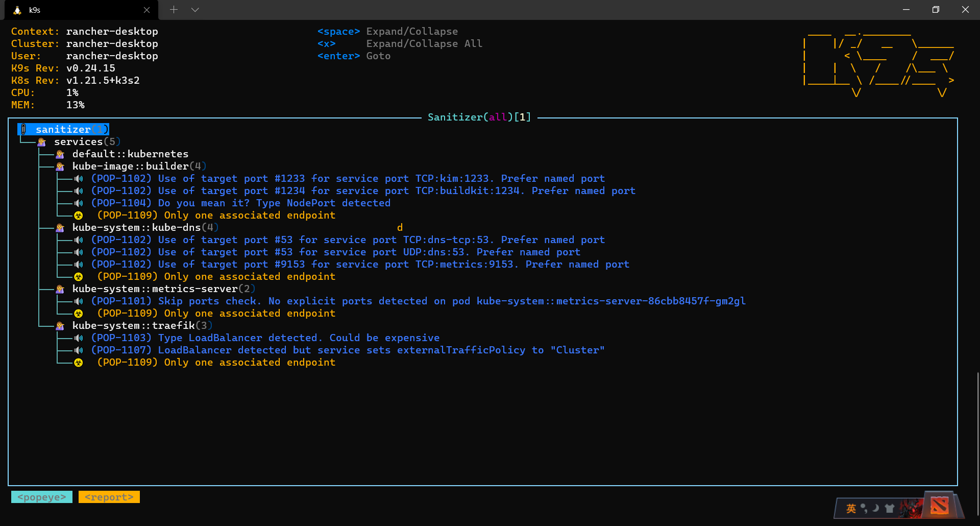Expand or collapse kube-image::builder(4) node

tap(139, 166)
